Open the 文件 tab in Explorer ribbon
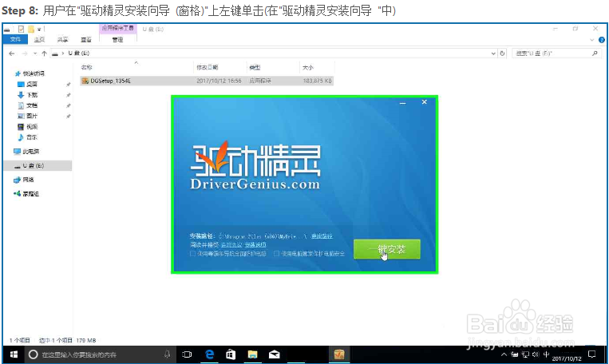609x364 pixels. tap(15, 39)
